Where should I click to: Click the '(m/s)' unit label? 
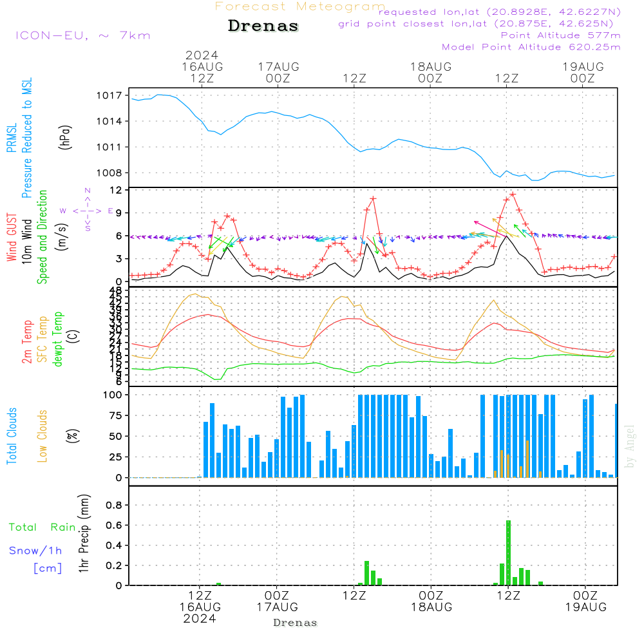click(62, 237)
